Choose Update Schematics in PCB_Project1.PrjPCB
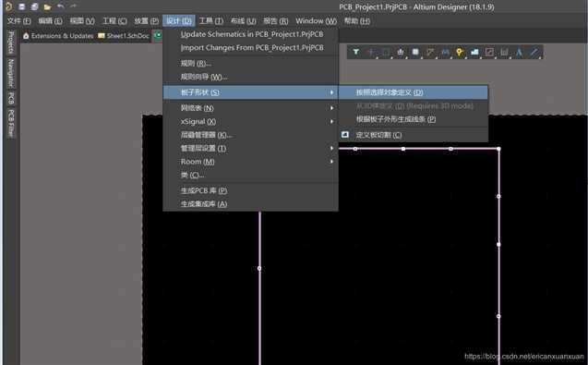This screenshot has width=588, height=365. (x=252, y=34)
